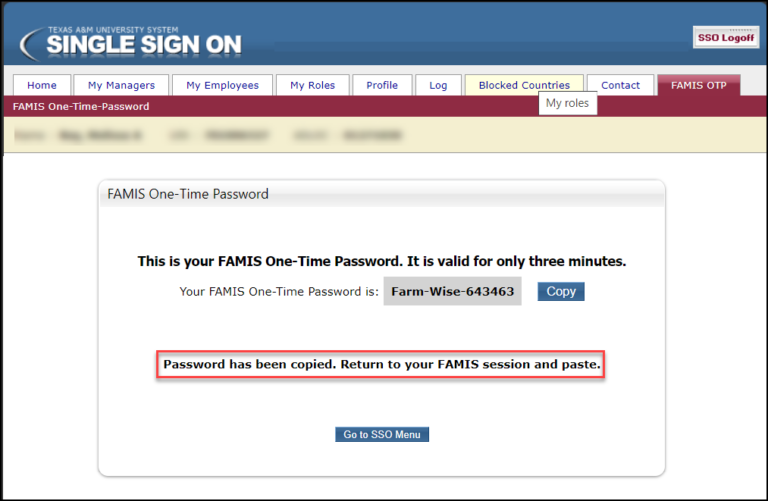
Task: Open the Contact tab
Action: coord(620,86)
